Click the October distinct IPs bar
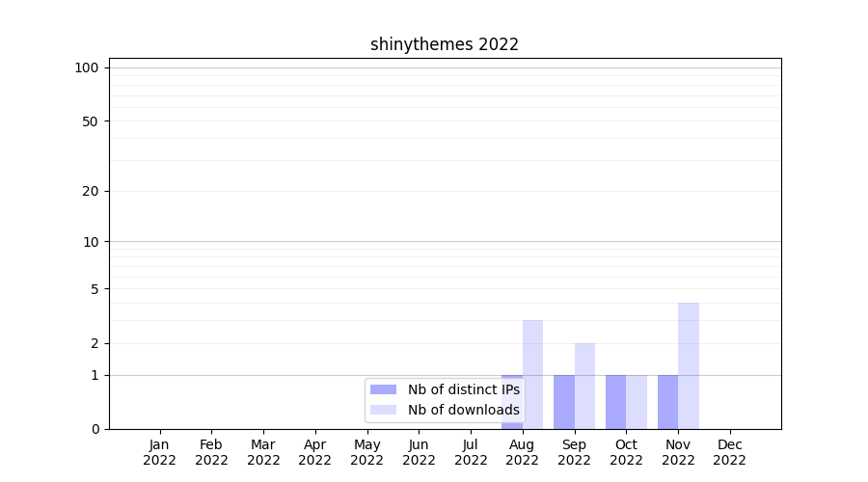This screenshot has width=868, height=482. click(x=615, y=401)
